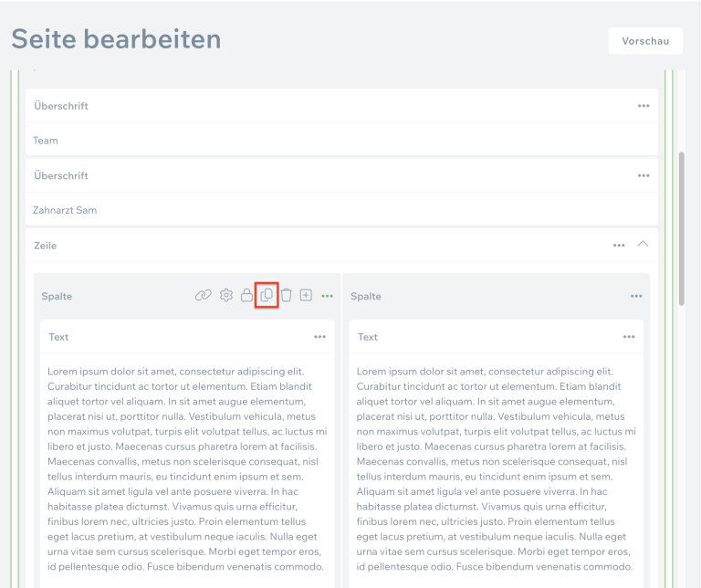Screen dimensions: 701x588
Task: Duplicate the first Spalte column
Action: pyautogui.click(x=267, y=296)
